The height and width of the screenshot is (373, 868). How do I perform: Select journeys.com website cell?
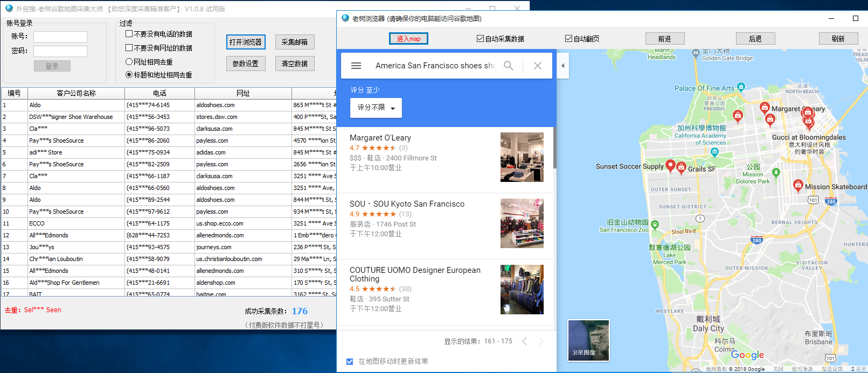point(244,247)
